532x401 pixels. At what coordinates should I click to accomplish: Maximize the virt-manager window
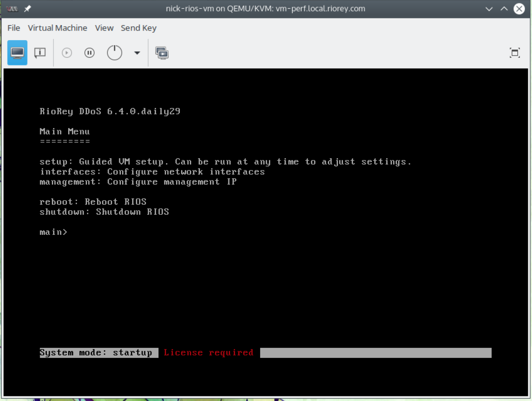(504, 9)
